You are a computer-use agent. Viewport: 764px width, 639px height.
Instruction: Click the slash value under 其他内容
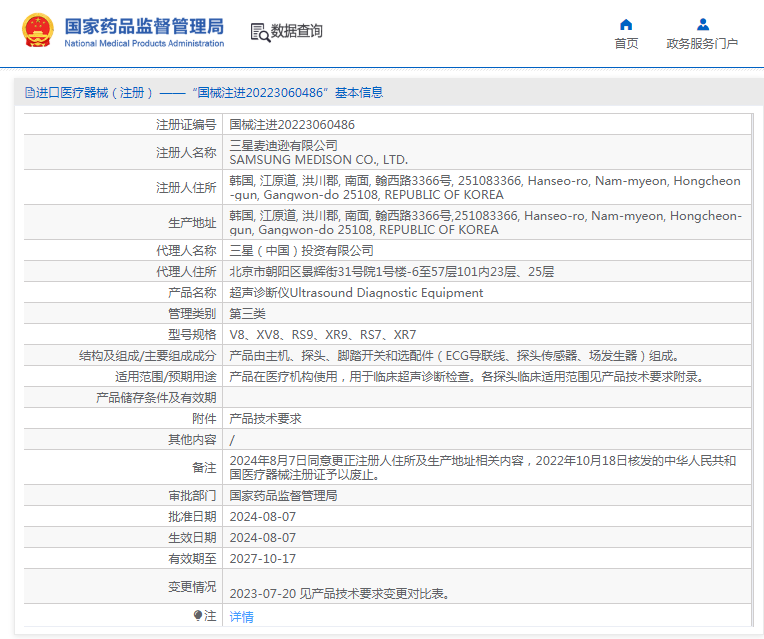point(232,440)
